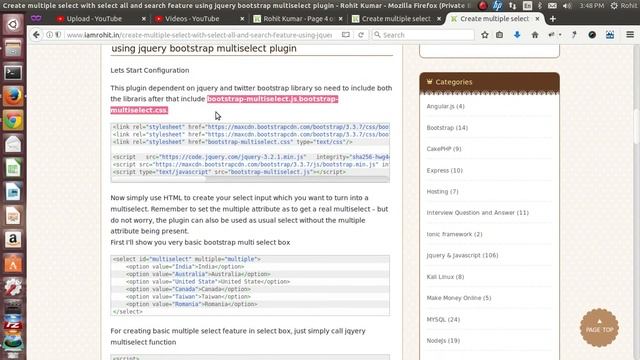The image size is (640, 360).
Task: Open LibreOffice Impress dock icon
Action: (x=13, y=216)
